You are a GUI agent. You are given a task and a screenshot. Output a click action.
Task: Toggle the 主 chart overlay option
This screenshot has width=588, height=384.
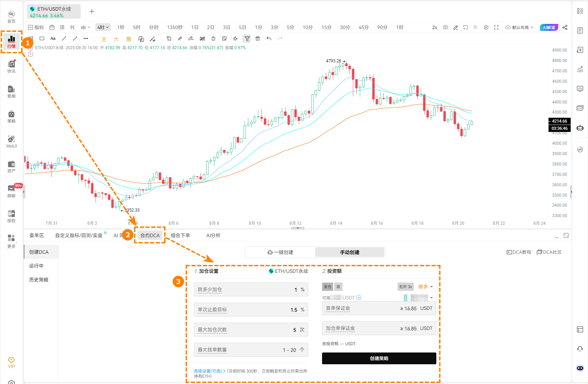click(104, 39)
